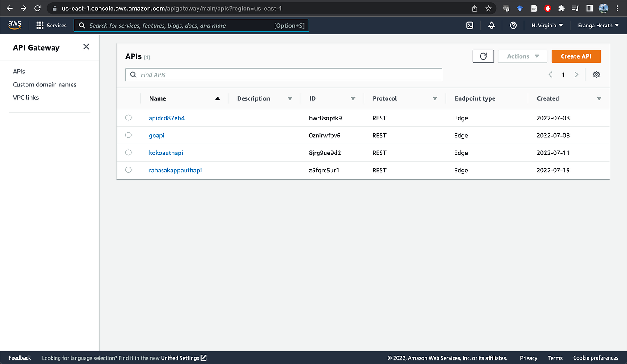Sort by Description column arrow

[x=290, y=98]
